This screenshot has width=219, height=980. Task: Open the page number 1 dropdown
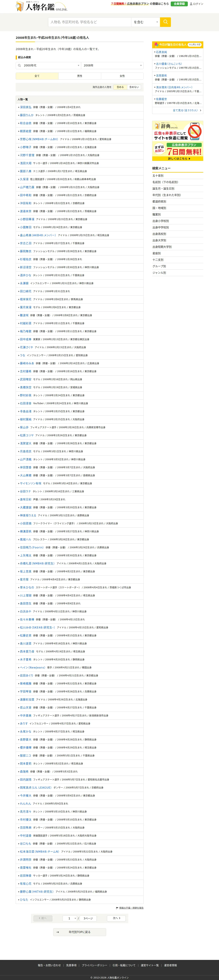pyautogui.click(x=70, y=918)
